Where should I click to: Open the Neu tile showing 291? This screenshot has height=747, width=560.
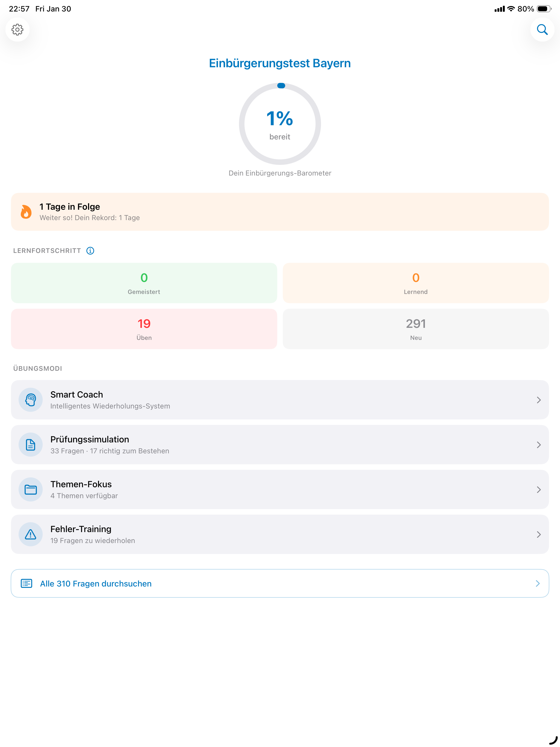tap(416, 329)
